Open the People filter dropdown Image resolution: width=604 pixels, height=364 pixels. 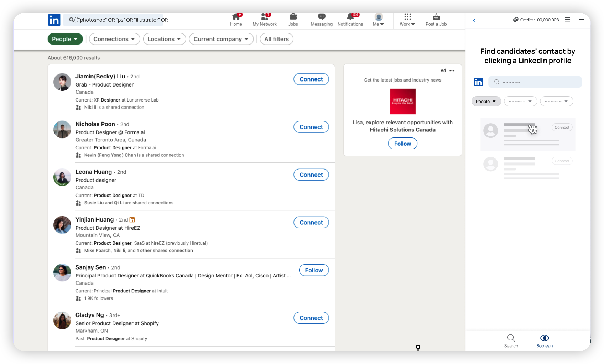coord(65,39)
